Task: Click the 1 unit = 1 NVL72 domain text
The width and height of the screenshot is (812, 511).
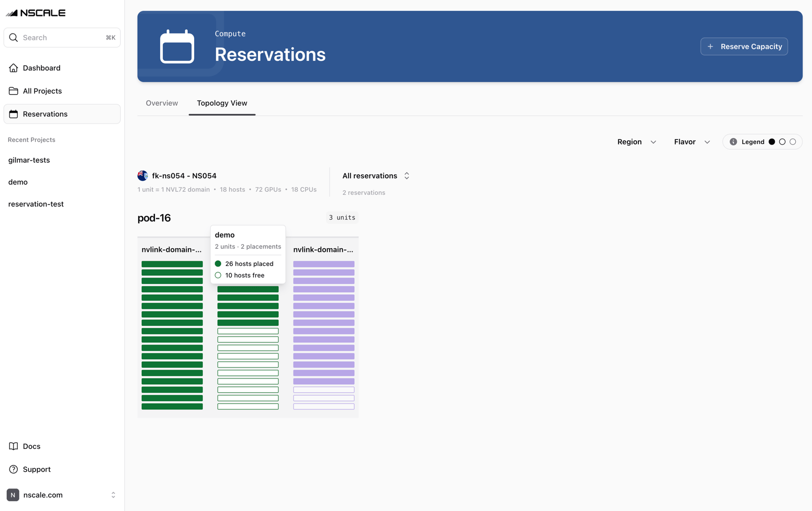Action: tap(174, 190)
